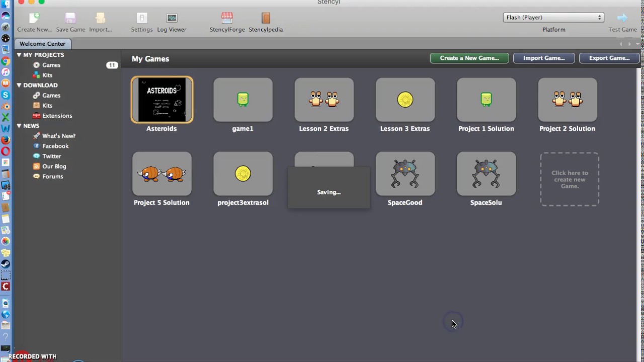The image size is (644, 362).
Task: Open the Forums link
Action: pyautogui.click(x=53, y=176)
